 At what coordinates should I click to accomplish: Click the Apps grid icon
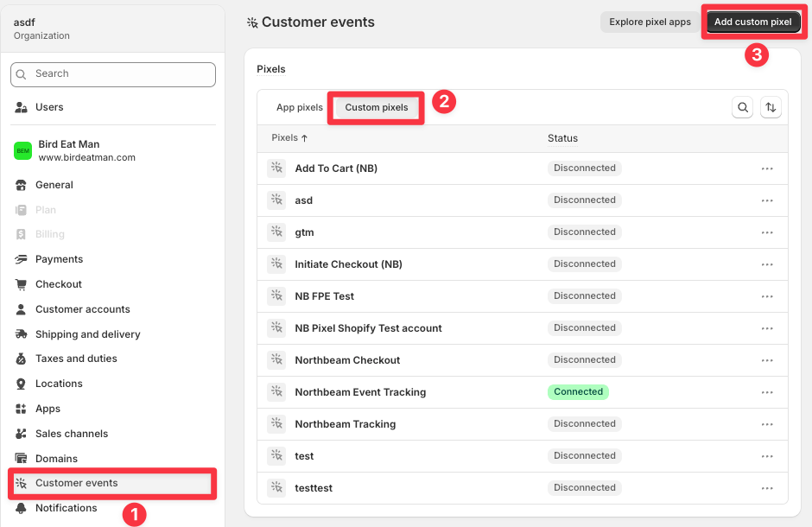pos(21,409)
